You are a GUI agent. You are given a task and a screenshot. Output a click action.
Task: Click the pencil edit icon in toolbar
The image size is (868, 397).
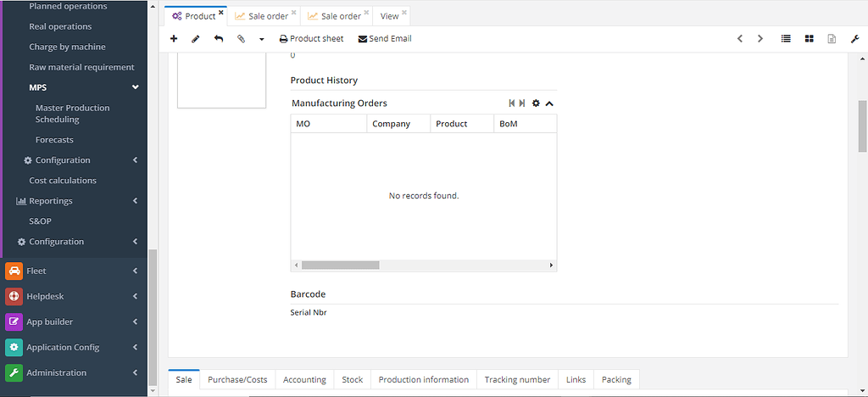[x=196, y=39]
